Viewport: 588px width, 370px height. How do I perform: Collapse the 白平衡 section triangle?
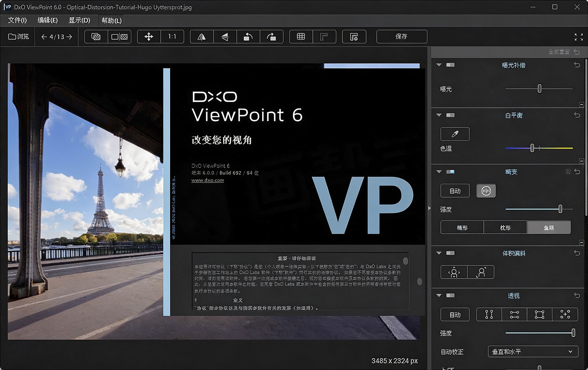[439, 115]
